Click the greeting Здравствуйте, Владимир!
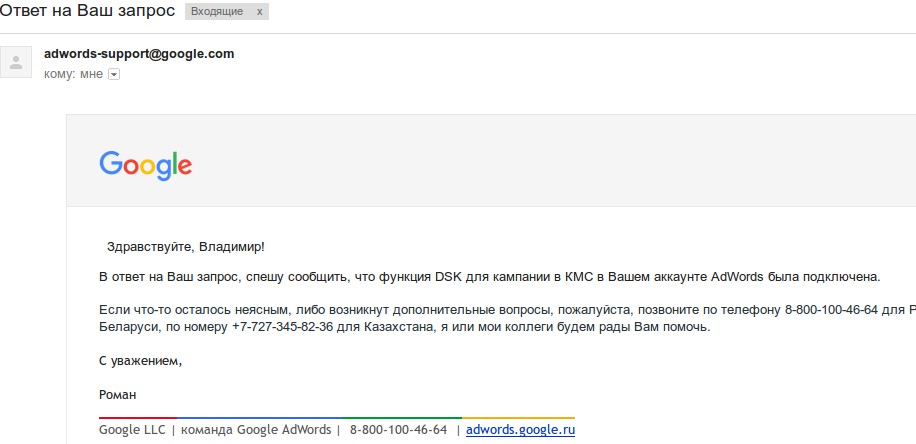Image resolution: width=916 pixels, height=444 pixels. click(x=185, y=246)
